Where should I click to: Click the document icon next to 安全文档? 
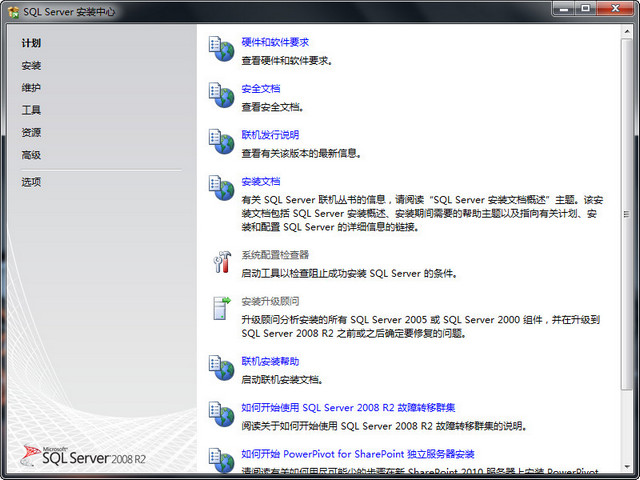click(221, 95)
